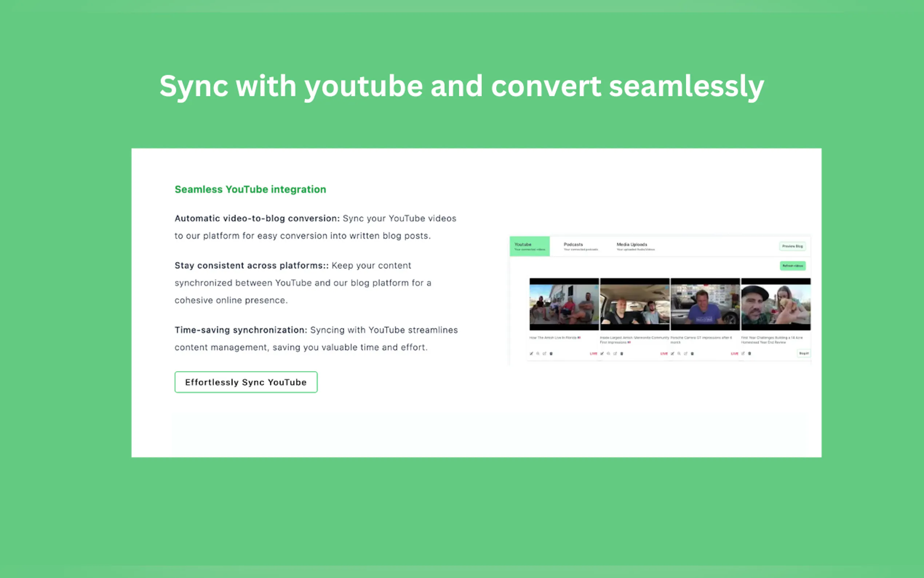Open the thumbnail of the man in a blue shirt
This screenshot has width=924, height=578.
click(x=705, y=304)
